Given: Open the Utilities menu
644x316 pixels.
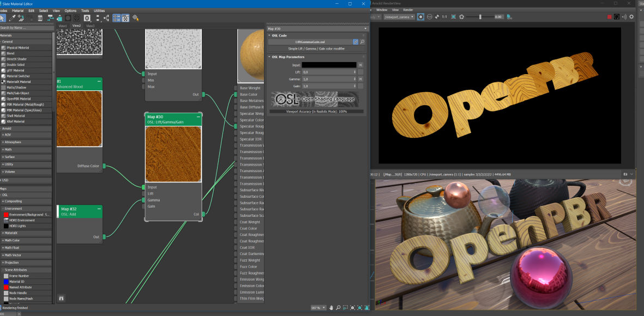Looking at the screenshot, I should (x=99, y=11).
